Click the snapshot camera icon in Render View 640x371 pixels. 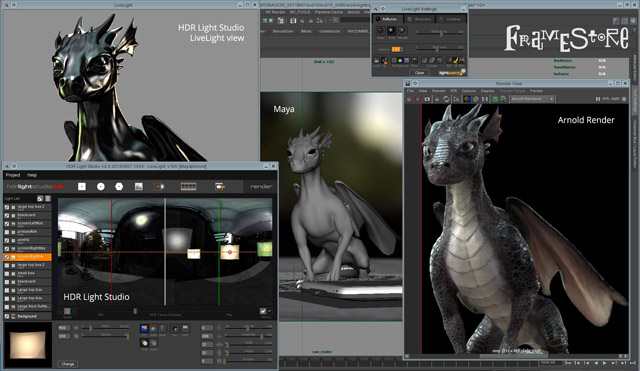point(427,99)
